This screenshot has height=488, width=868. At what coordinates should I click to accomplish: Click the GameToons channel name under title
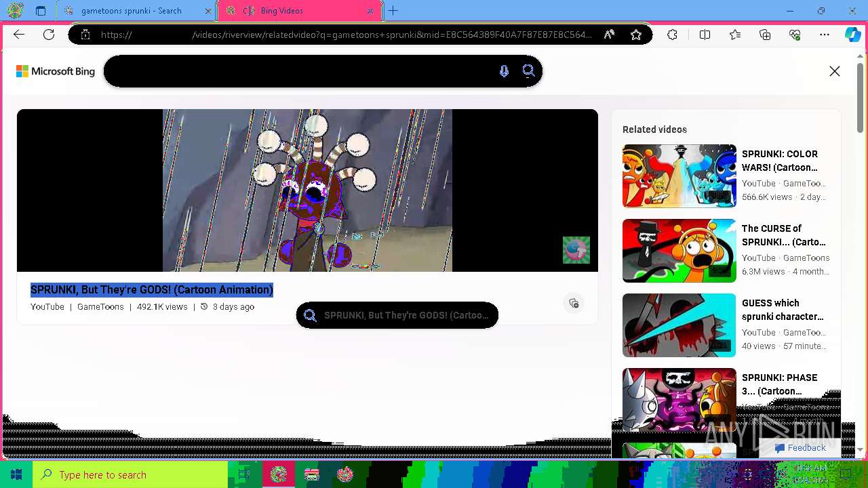100,307
